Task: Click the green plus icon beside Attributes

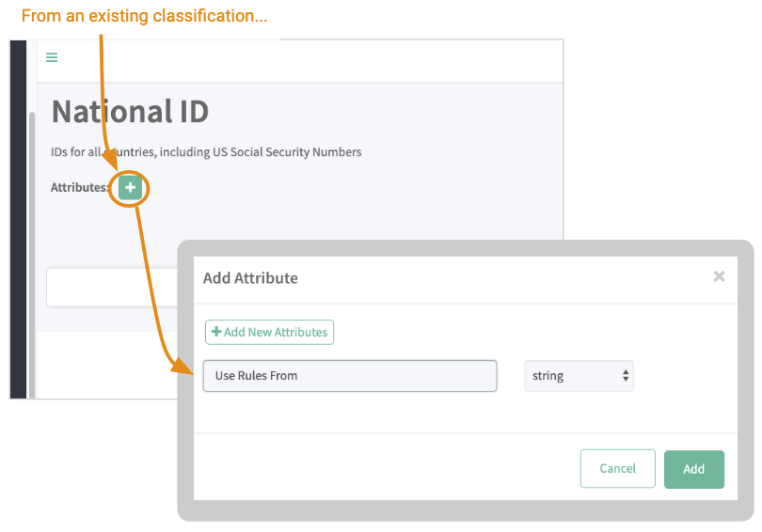Action: click(130, 188)
